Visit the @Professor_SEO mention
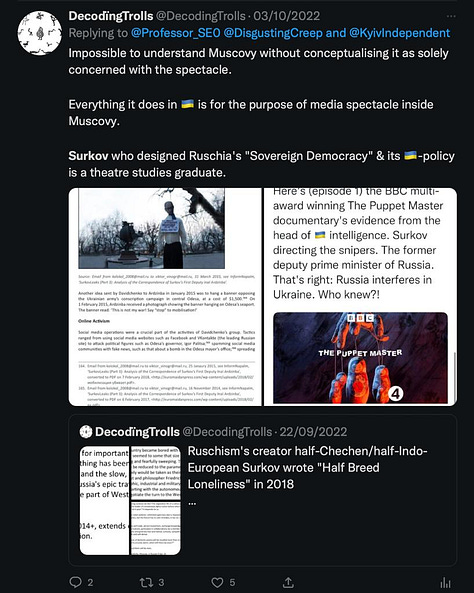The height and width of the screenshot is (593, 474). 176,33
